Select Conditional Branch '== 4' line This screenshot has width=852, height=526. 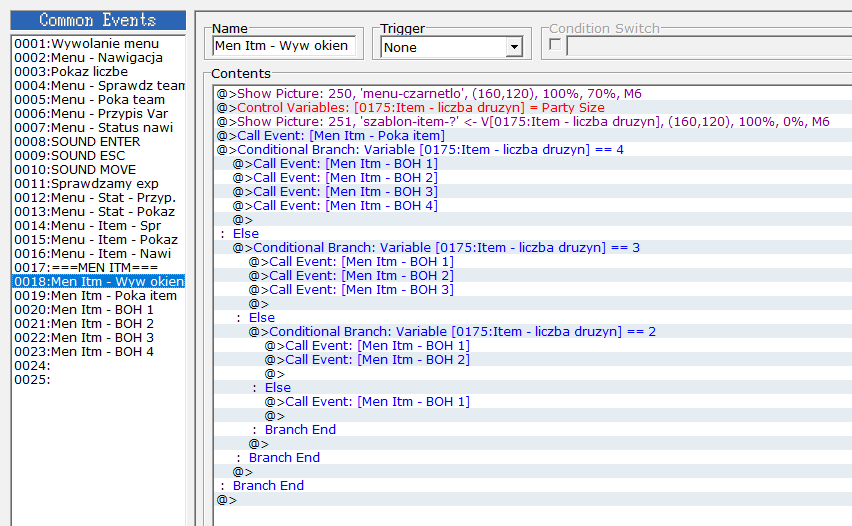pyautogui.click(x=533, y=149)
